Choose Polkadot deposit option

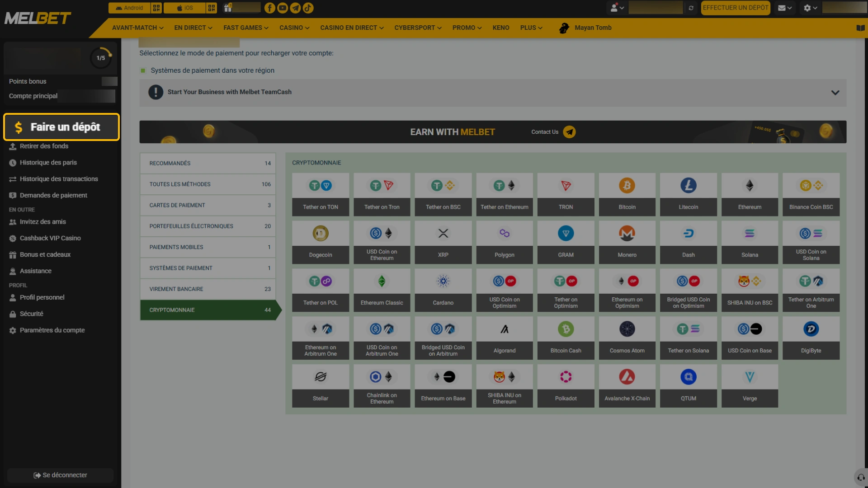point(566,386)
